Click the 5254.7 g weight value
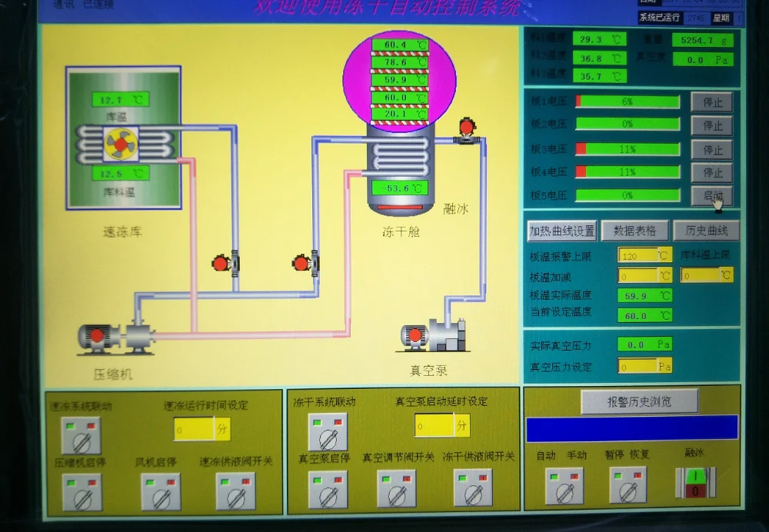The image size is (769, 532). click(702, 41)
